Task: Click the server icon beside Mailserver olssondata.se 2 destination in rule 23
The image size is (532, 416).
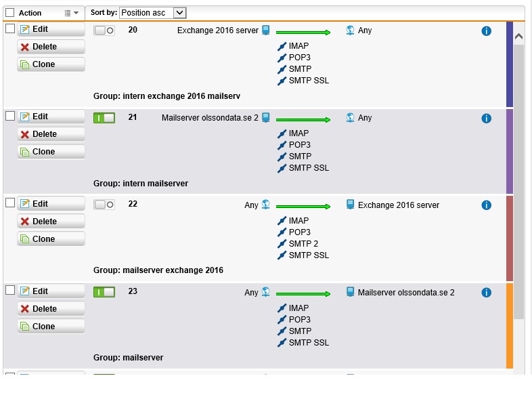Action: tap(350, 292)
